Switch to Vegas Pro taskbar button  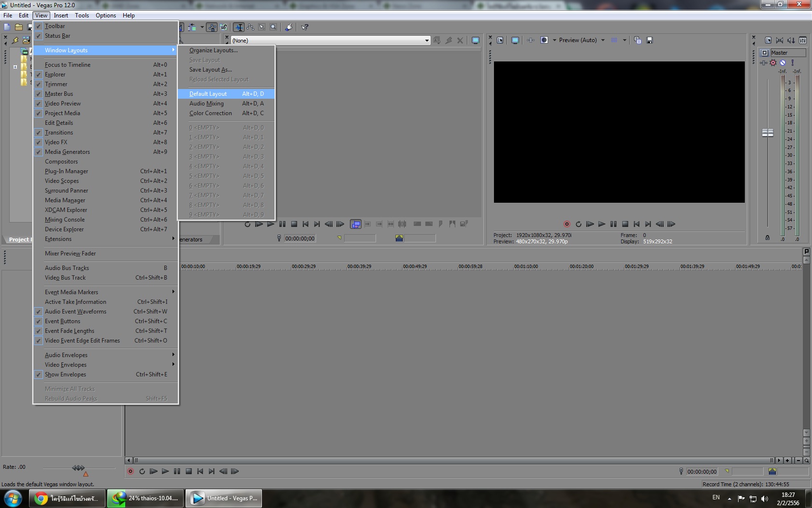pos(224,498)
